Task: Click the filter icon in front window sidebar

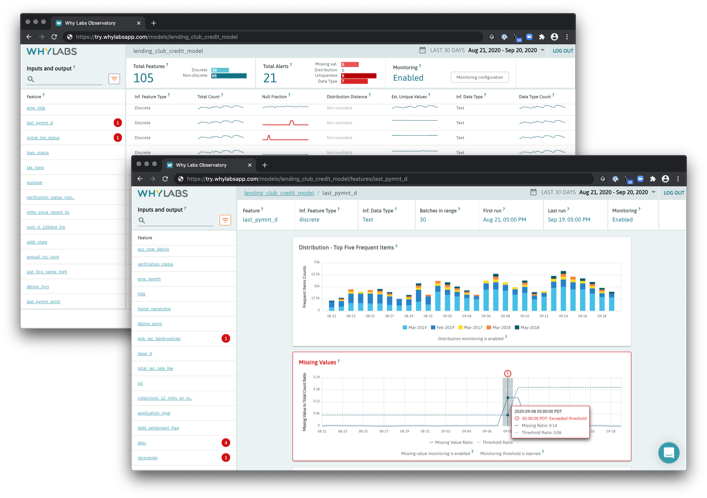Action: pyautogui.click(x=225, y=220)
